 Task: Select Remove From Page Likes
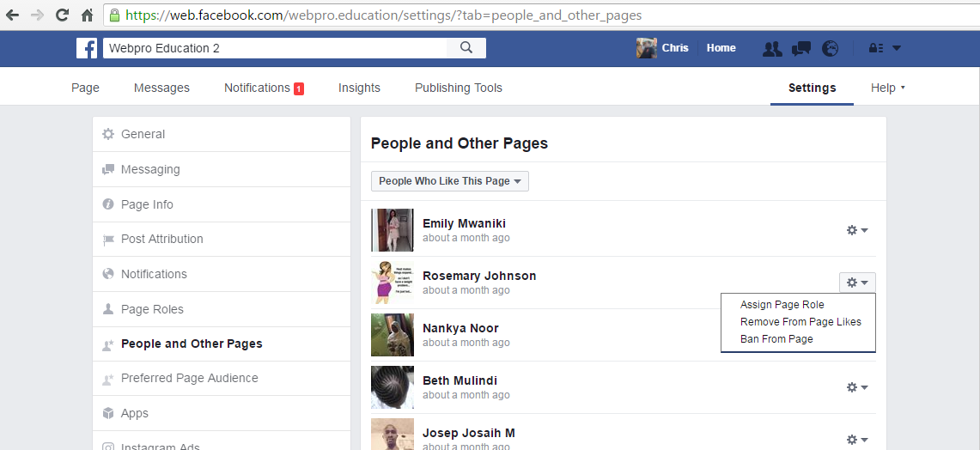click(x=800, y=322)
